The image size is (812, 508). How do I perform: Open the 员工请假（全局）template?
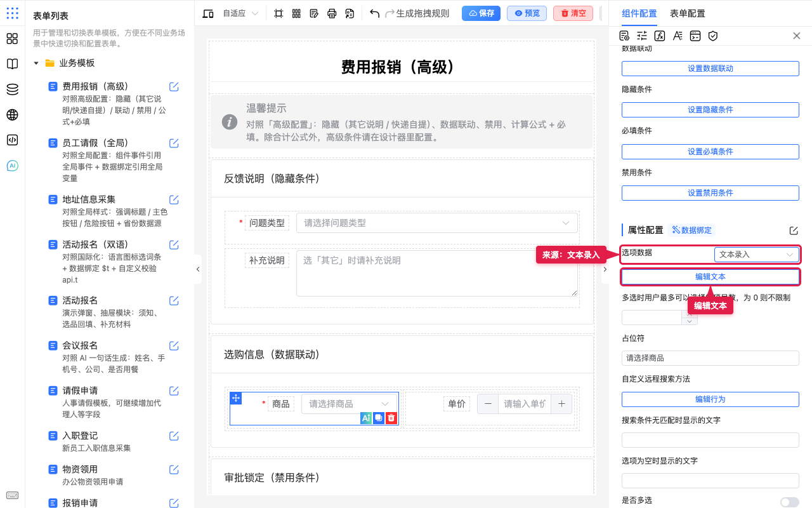coord(95,143)
